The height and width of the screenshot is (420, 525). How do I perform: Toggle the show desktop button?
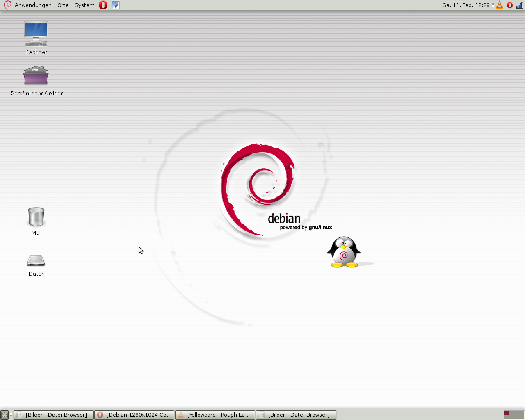pyautogui.click(x=5, y=415)
